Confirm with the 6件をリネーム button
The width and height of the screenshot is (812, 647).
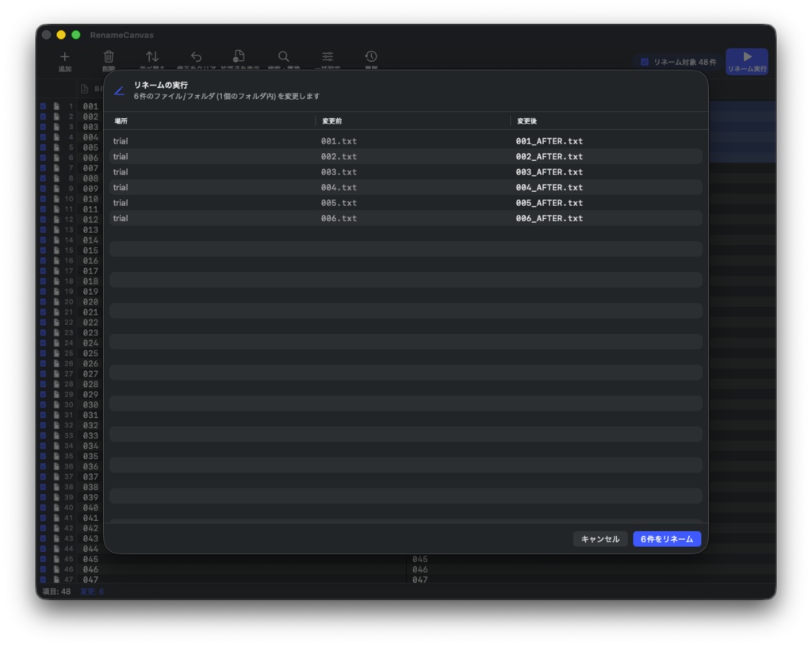[x=667, y=539]
